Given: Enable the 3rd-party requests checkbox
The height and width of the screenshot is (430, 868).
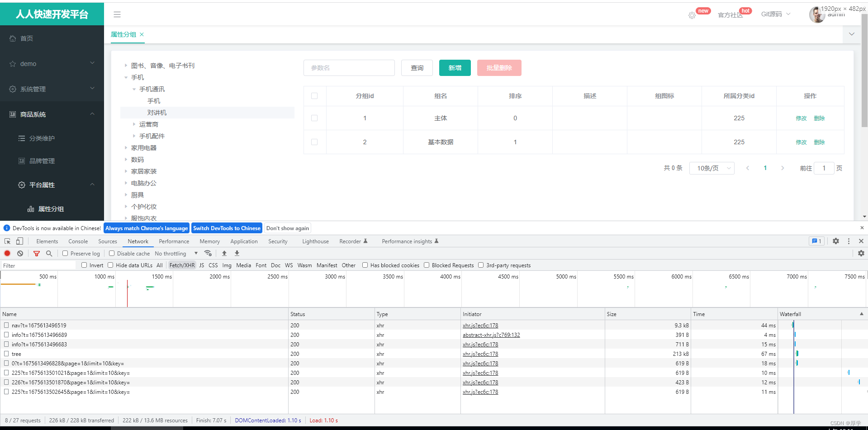Looking at the screenshot, I should point(481,265).
